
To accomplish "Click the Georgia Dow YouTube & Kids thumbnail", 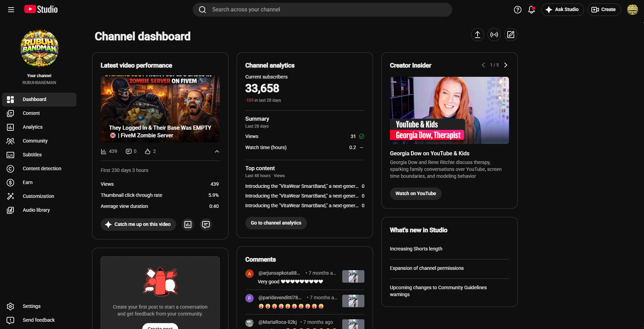I will (x=449, y=110).
